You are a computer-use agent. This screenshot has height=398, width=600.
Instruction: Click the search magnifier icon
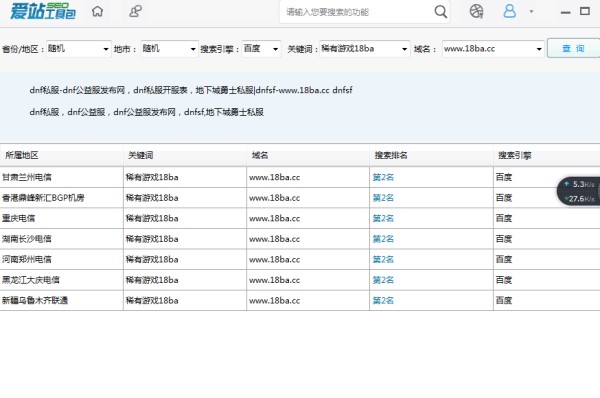(440, 12)
